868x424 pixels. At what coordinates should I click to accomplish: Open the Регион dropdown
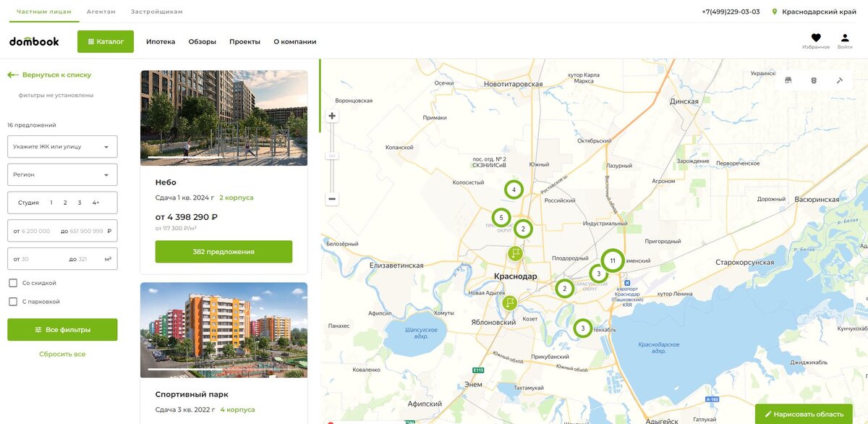pyautogui.click(x=62, y=174)
